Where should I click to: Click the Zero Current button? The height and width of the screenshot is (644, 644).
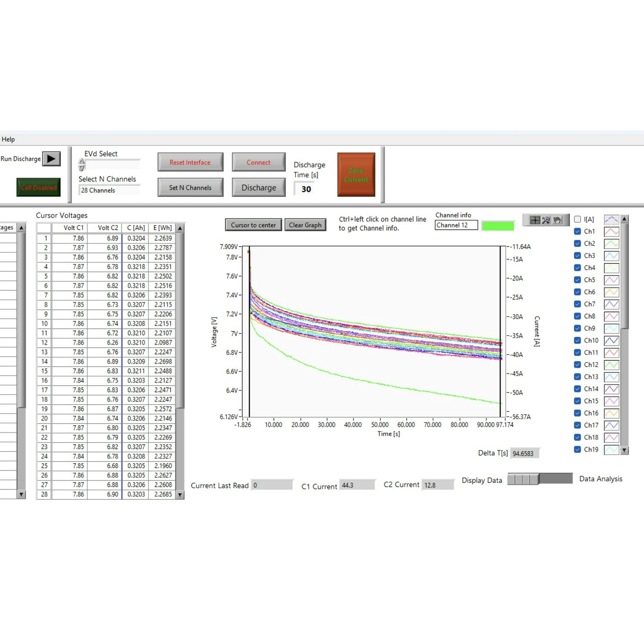click(x=356, y=175)
